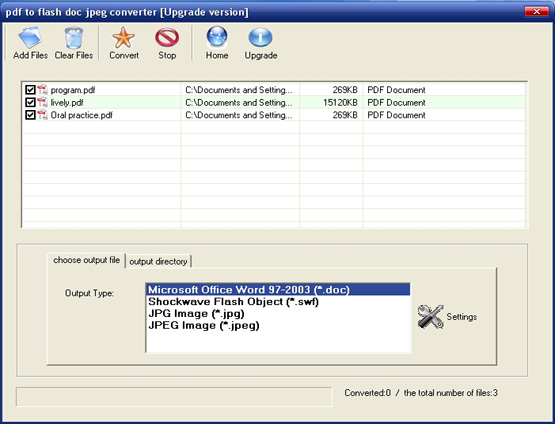Image resolution: width=555 pixels, height=424 pixels.
Task: Uncheck the lively.pdf checkbox
Action: (30, 102)
